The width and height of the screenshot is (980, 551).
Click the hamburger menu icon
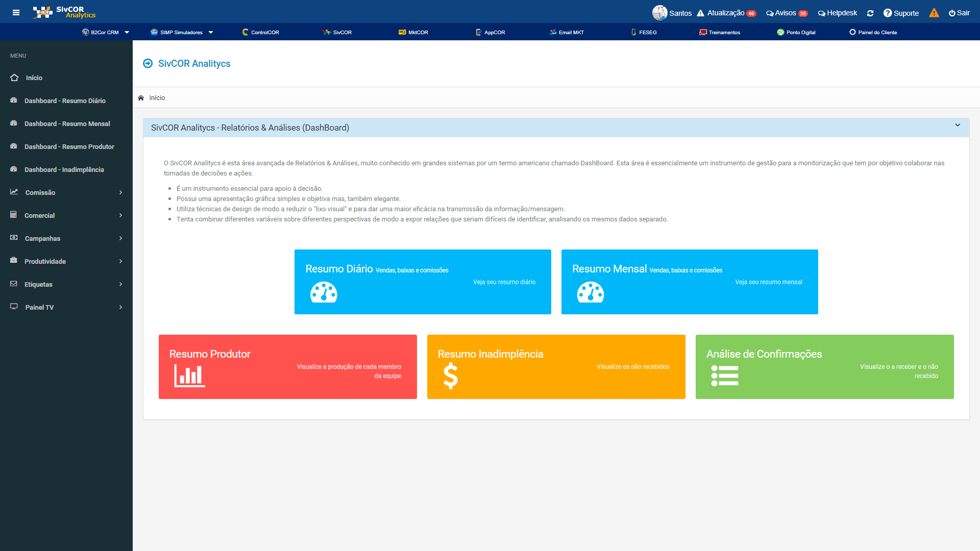[16, 13]
